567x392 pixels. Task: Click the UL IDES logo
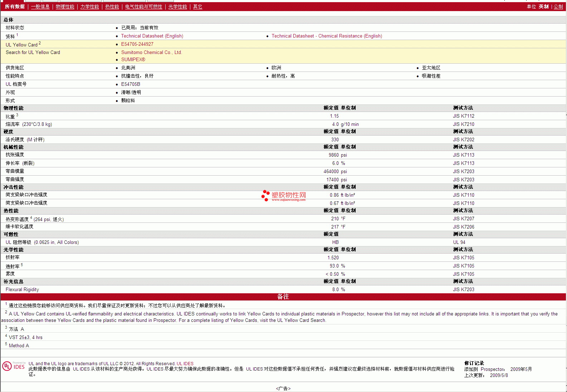(x=14, y=366)
